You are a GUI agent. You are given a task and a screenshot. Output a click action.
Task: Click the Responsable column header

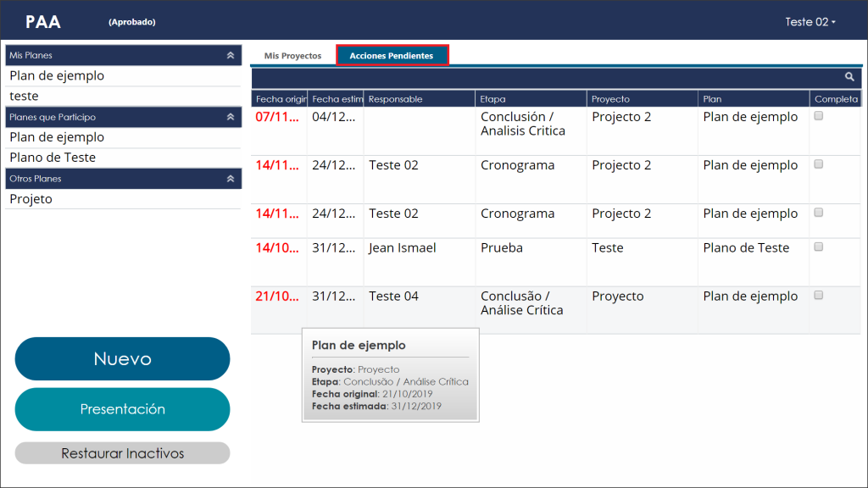click(x=419, y=99)
